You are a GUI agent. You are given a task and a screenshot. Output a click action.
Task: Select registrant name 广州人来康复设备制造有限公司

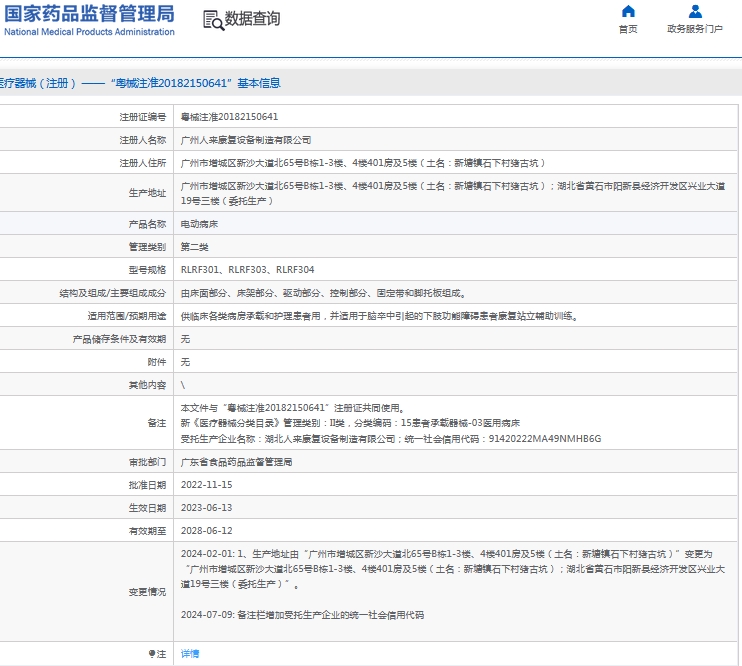pyautogui.click(x=246, y=140)
